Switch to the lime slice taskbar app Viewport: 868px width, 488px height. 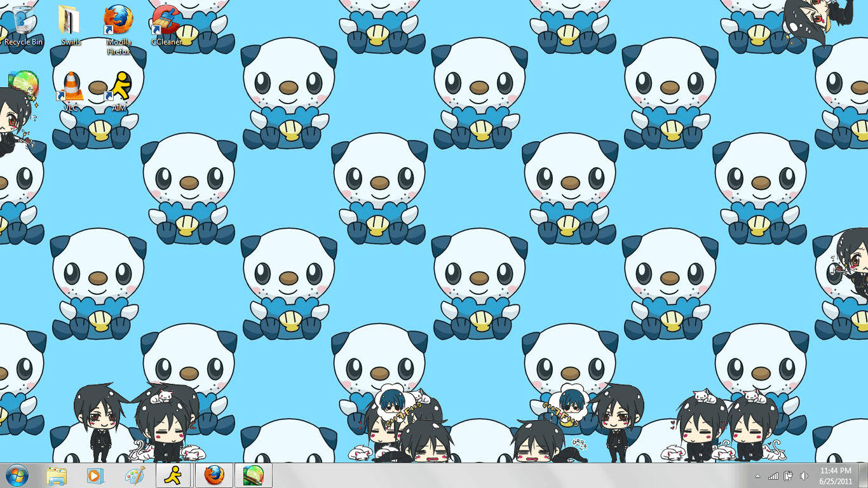(254, 475)
